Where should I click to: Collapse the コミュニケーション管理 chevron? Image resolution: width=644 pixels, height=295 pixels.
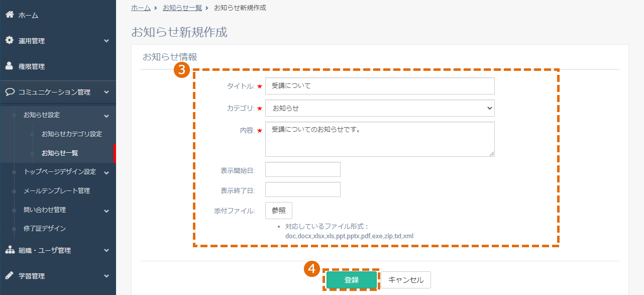[x=106, y=92]
